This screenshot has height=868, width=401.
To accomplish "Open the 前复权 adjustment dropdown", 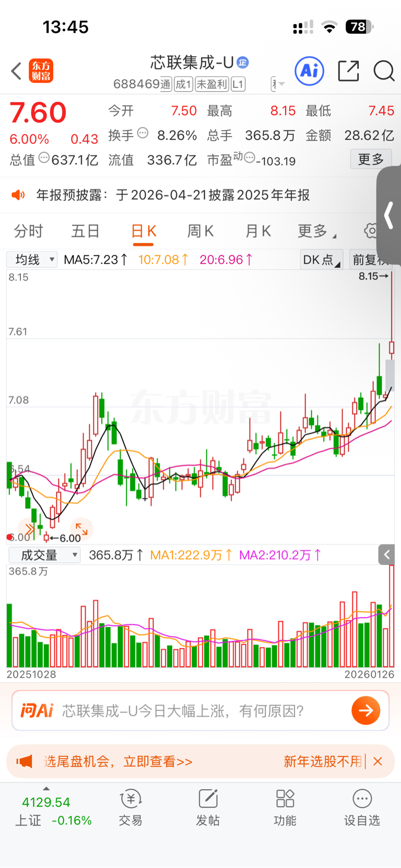I will click(x=371, y=259).
